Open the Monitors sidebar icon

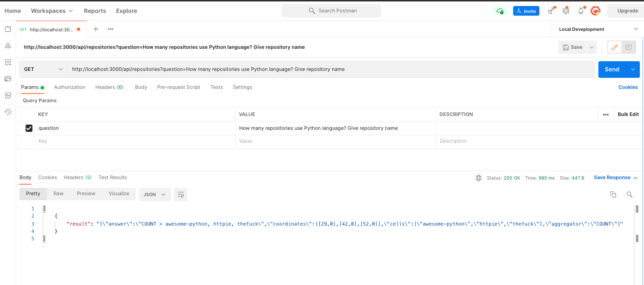[x=8, y=95]
